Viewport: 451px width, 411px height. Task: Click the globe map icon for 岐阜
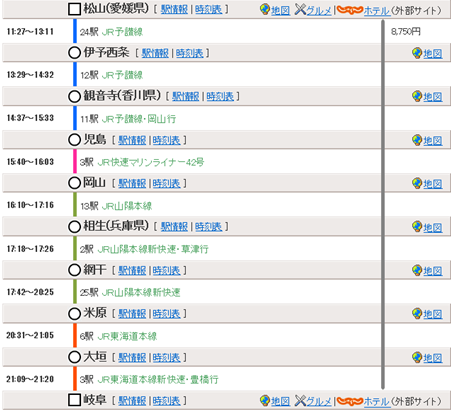(265, 400)
